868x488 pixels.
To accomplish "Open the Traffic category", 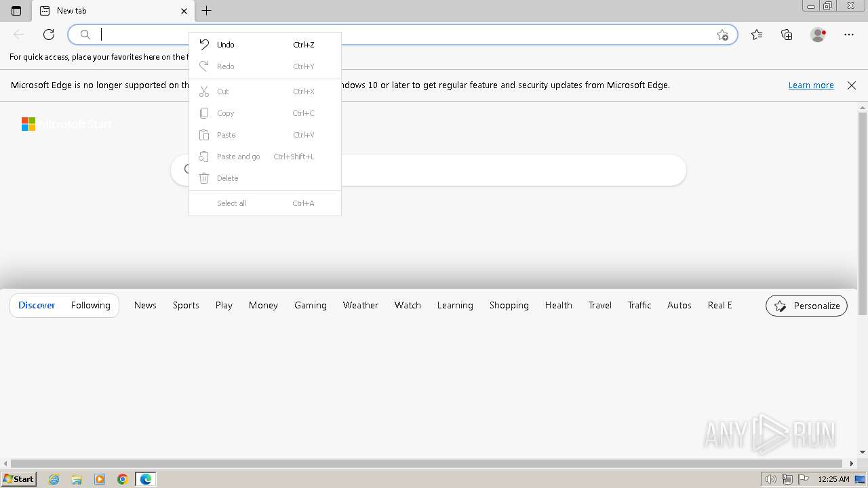I will 639,306.
